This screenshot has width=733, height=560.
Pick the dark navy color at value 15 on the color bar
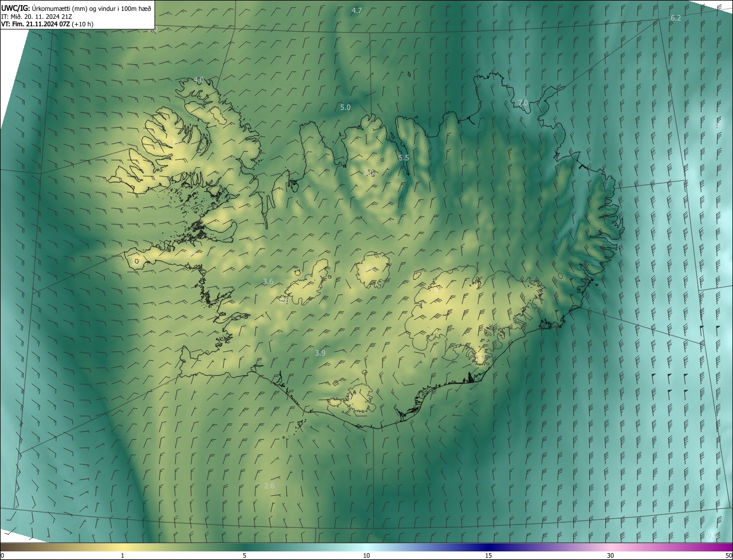[x=488, y=547]
